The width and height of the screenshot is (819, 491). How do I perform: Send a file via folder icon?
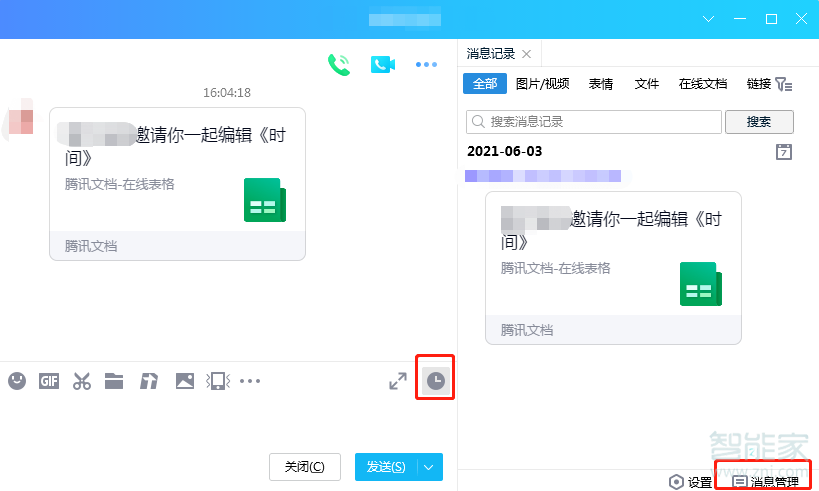coord(114,381)
